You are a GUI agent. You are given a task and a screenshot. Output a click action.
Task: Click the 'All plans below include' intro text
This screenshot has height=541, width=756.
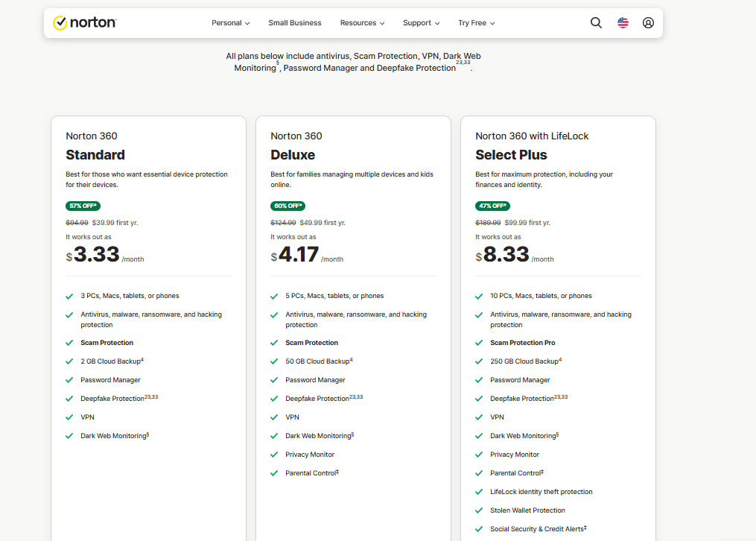click(x=353, y=62)
